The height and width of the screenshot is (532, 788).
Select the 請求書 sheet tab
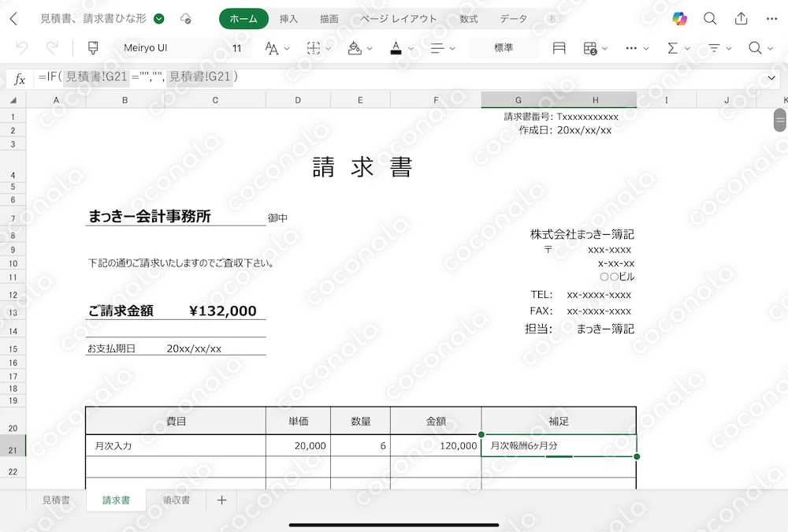pos(116,500)
